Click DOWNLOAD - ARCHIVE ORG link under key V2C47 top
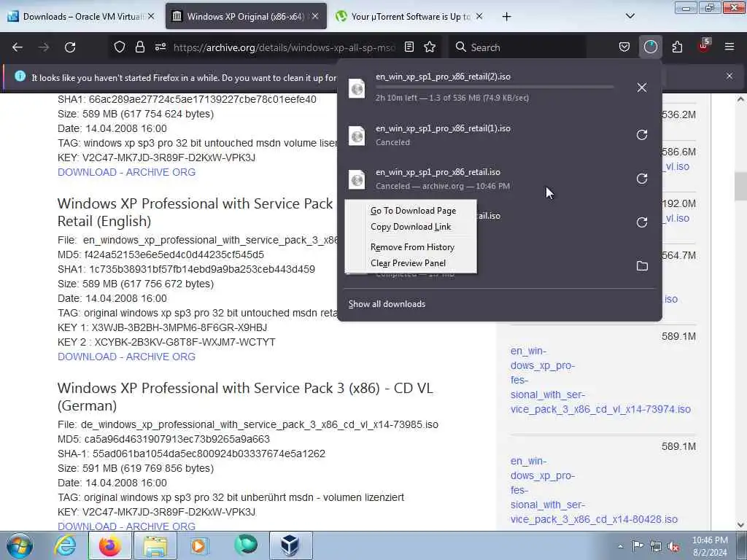The width and height of the screenshot is (747, 560). click(x=126, y=172)
